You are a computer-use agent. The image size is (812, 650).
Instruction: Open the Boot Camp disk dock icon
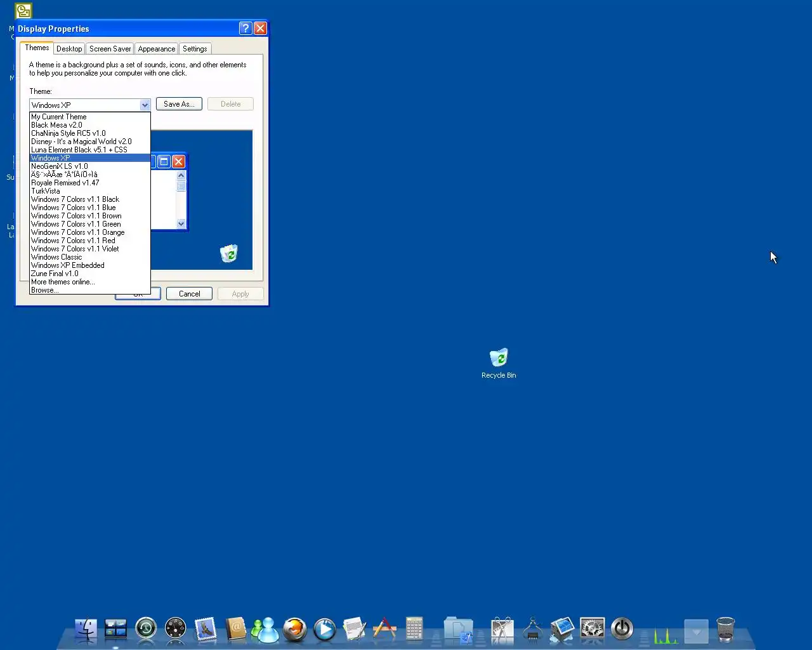[562, 629]
